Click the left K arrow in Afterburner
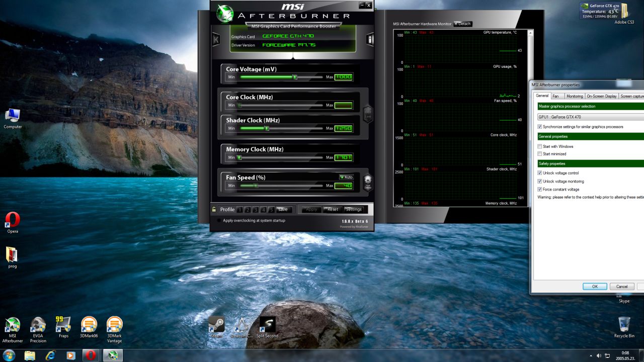 (216, 39)
